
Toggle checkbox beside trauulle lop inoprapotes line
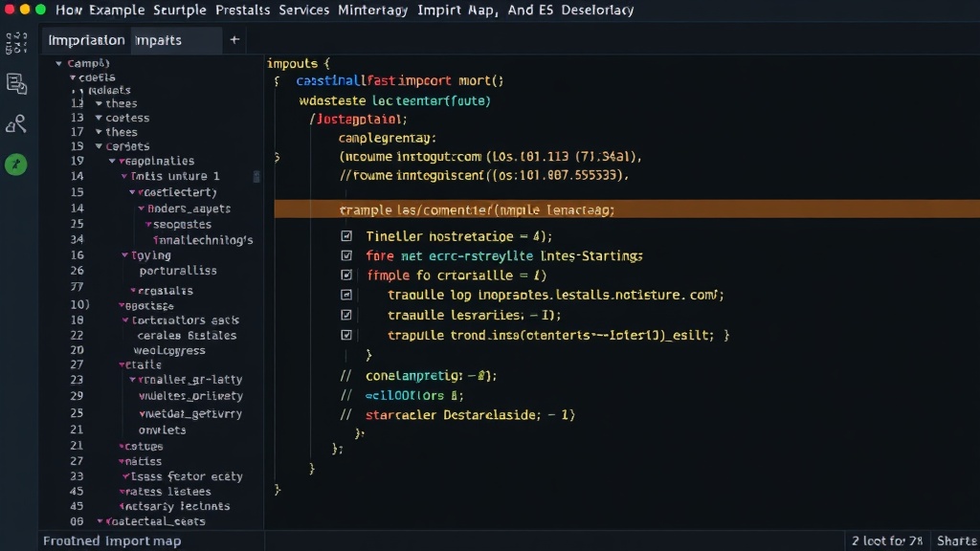click(x=346, y=295)
